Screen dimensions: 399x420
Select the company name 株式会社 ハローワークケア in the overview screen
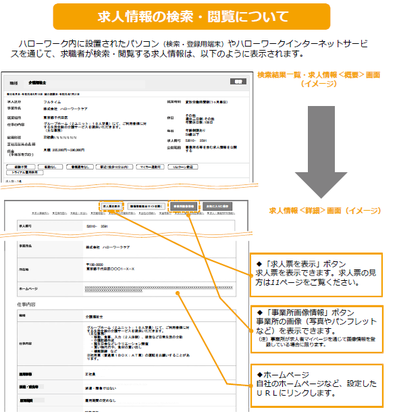point(65,109)
